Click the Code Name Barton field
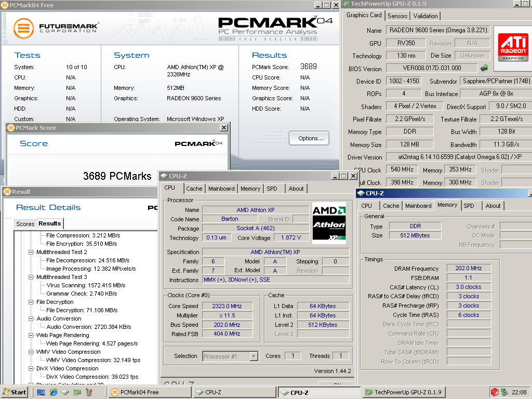The width and height of the screenshot is (532, 399). pos(230,219)
